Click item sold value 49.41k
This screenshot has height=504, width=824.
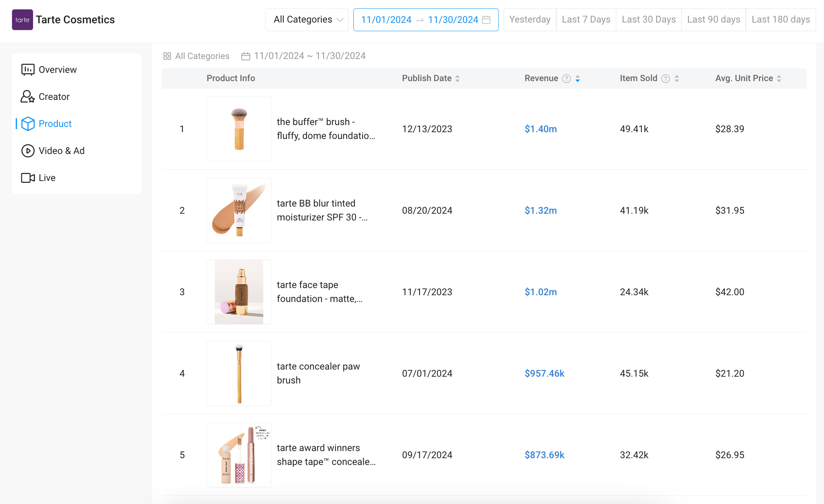[634, 129]
